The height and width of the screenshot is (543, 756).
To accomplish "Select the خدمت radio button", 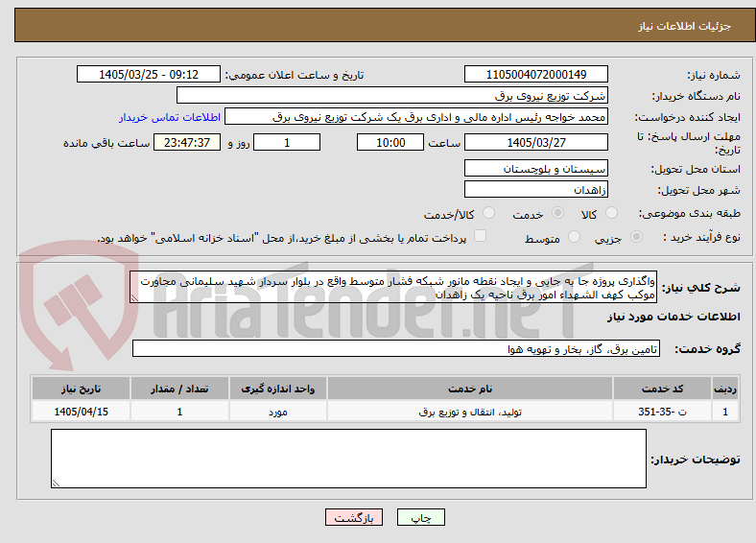I will 557,213.
